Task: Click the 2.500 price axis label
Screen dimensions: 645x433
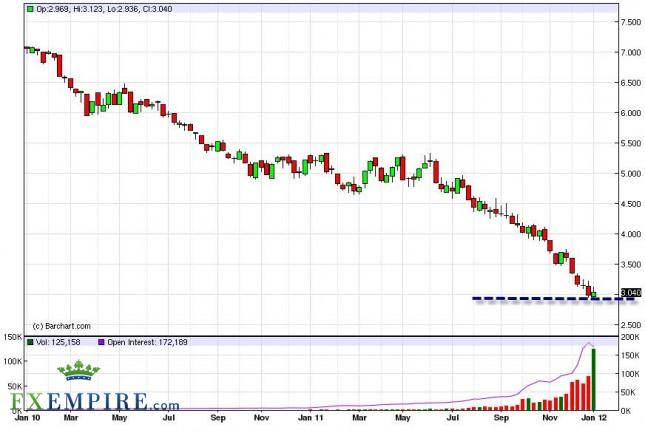Action: coord(631,325)
